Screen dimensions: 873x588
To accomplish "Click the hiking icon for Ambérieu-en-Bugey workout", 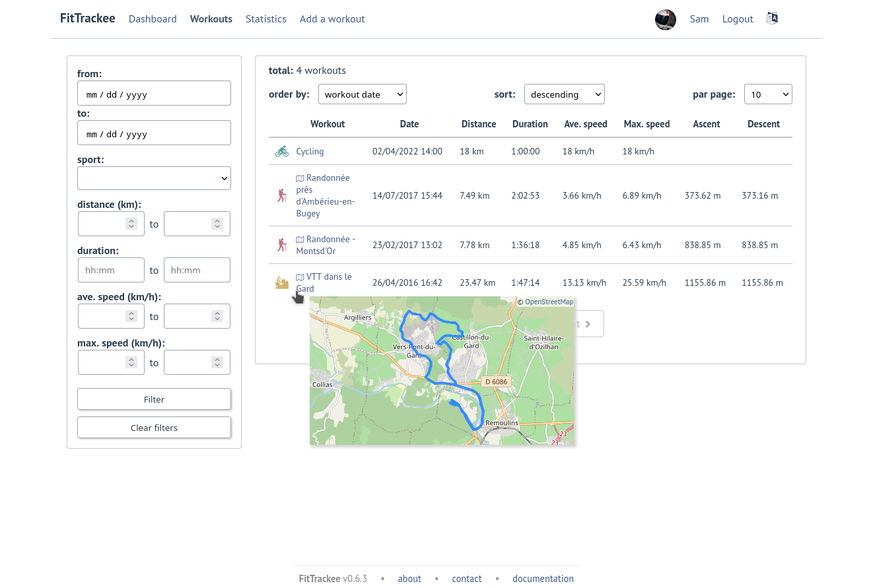I will (x=282, y=195).
